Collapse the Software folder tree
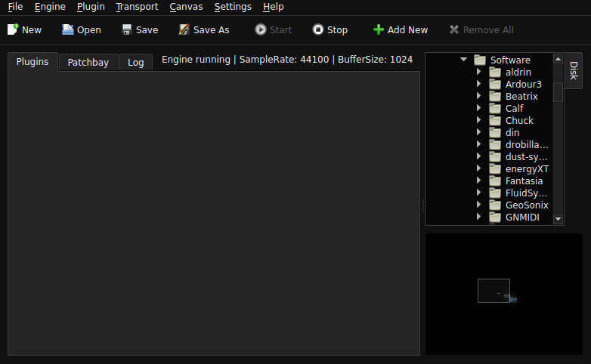 click(463, 60)
